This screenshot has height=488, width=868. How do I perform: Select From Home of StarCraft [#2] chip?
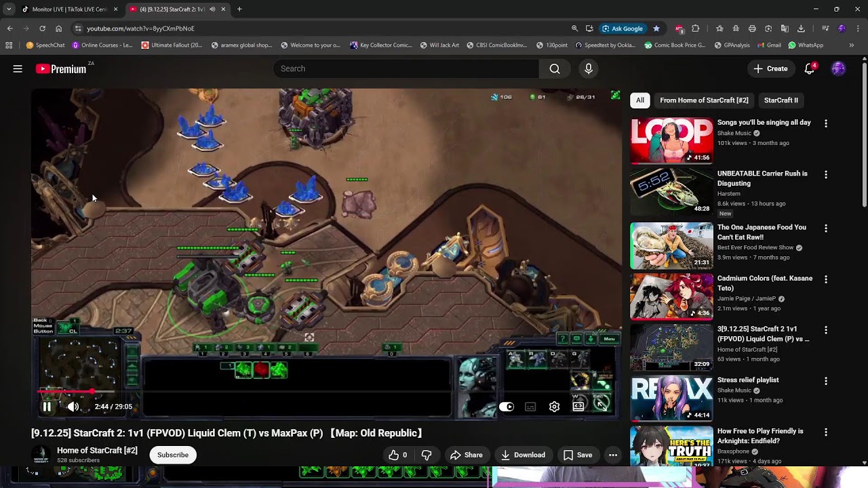coord(704,100)
